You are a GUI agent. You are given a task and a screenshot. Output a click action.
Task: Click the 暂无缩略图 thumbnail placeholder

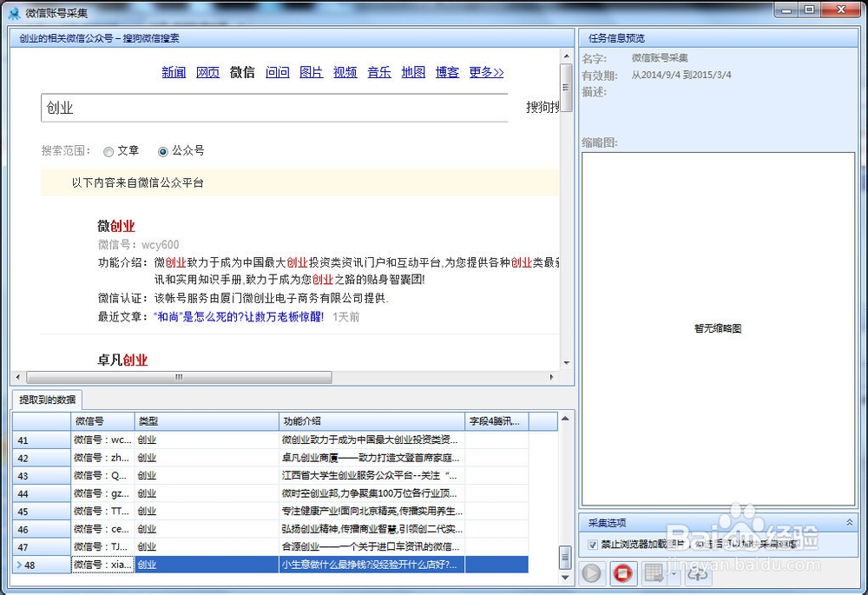(718, 328)
